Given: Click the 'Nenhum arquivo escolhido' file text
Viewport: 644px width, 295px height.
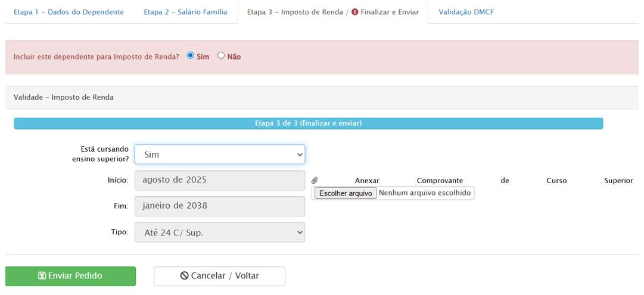Looking at the screenshot, I should 425,193.
